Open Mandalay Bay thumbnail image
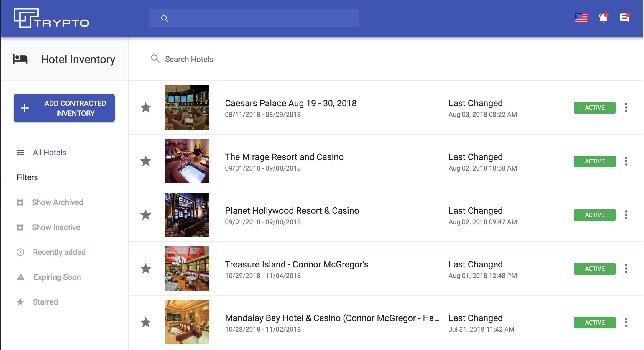 tap(187, 322)
